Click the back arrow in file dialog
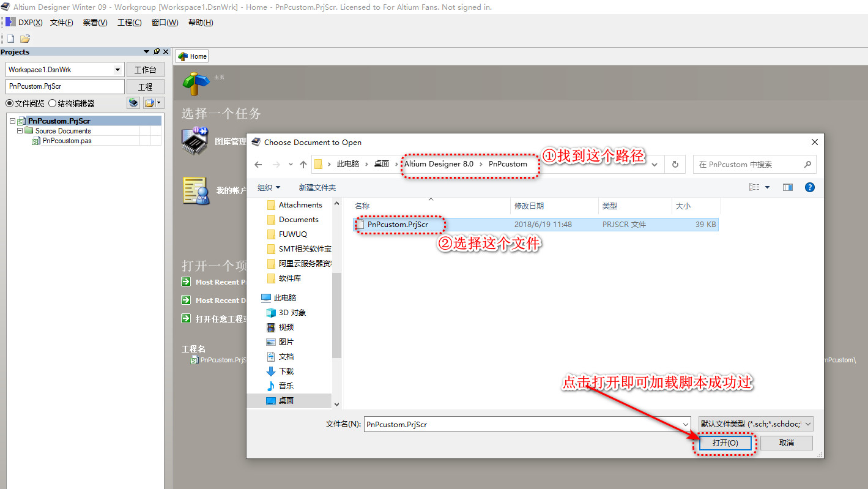868x489 pixels. pyautogui.click(x=258, y=164)
